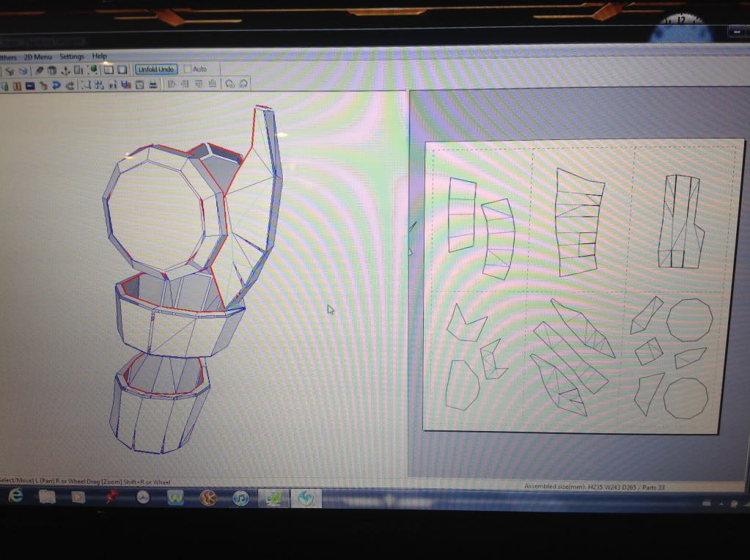Click the green cube toolbar icon
The height and width of the screenshot is (560, 750).
(x=93, y=70)
